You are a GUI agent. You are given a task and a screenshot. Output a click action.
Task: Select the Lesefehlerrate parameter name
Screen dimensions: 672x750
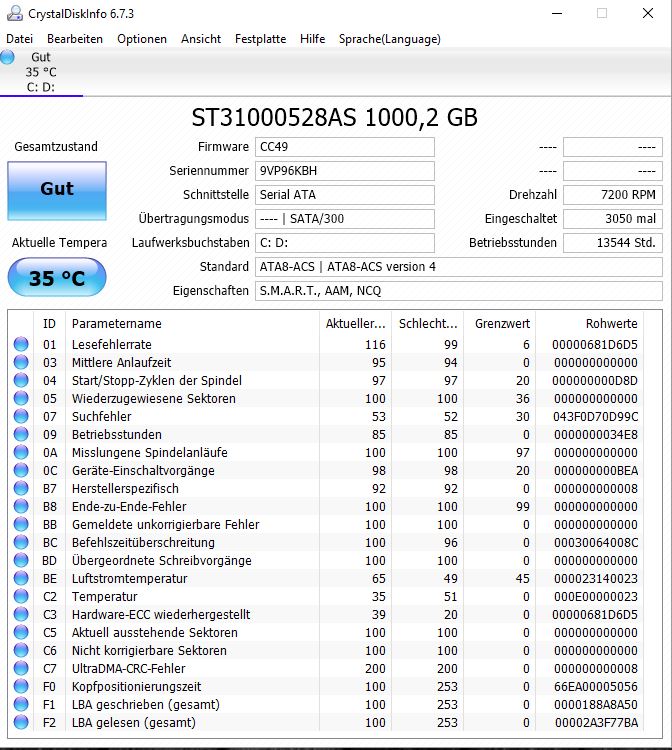coord(111,344)
